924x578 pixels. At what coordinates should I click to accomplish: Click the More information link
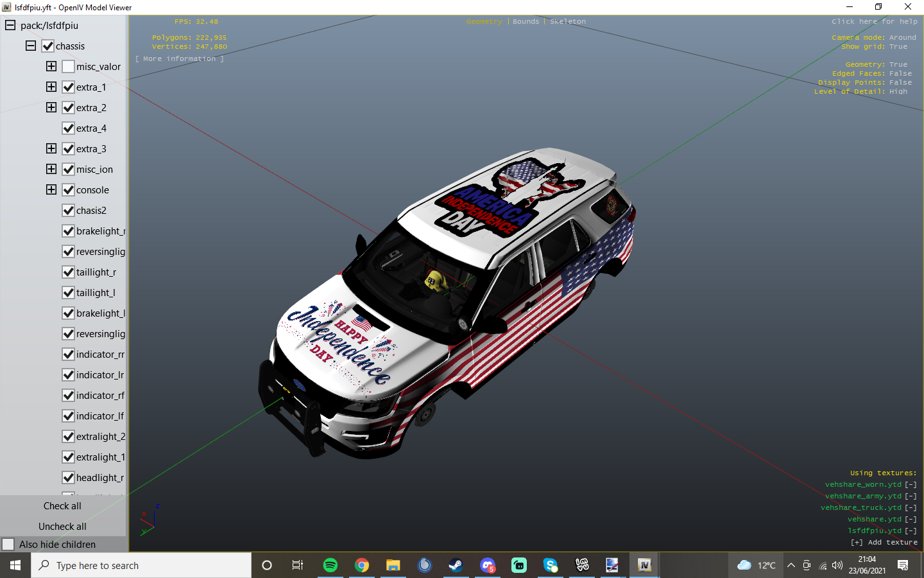click(180, 59)
